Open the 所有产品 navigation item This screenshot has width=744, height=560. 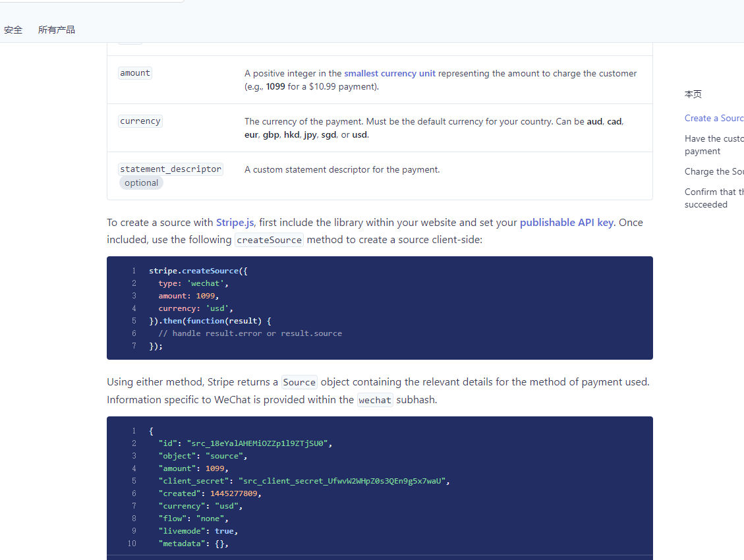(57, 30)
